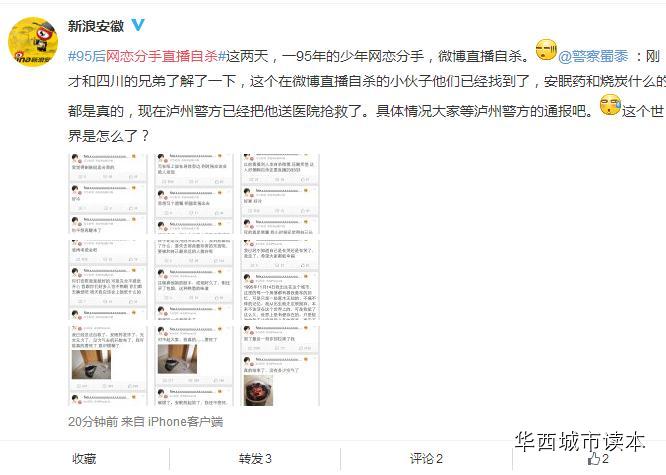Open 评论 2 comments
The width and height of the screenshot is (666, 475).
coord(426,459)
